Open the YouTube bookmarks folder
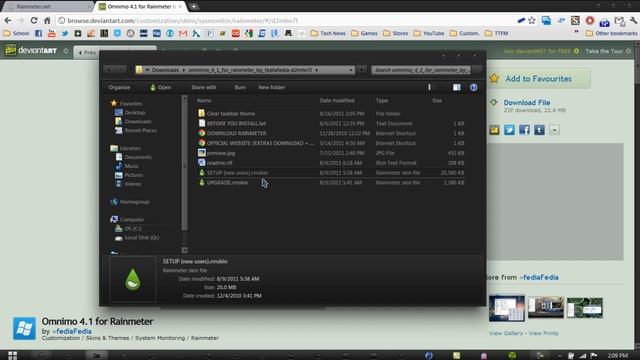The height and width of the screenshot is (360, 640). 429,33
